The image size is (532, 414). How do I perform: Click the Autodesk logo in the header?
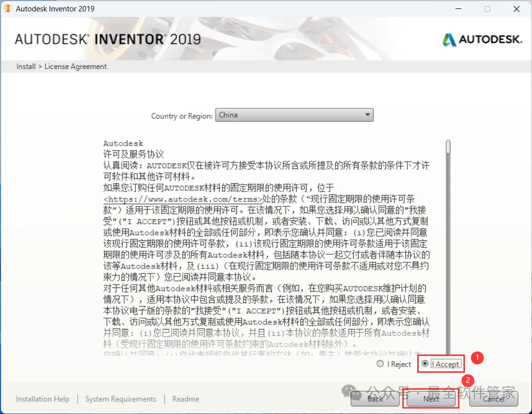pos(482,39)
